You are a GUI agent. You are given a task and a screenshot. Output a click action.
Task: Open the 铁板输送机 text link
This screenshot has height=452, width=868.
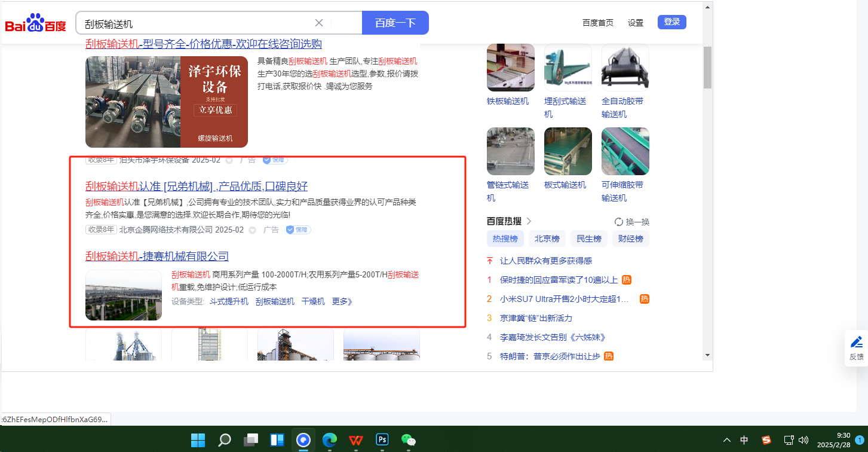508,101
